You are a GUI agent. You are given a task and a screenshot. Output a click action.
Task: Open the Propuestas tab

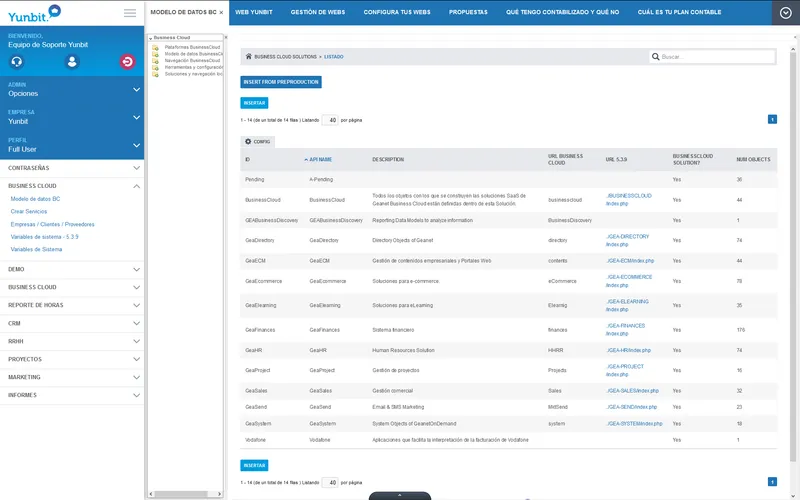[x=468, y=12]
